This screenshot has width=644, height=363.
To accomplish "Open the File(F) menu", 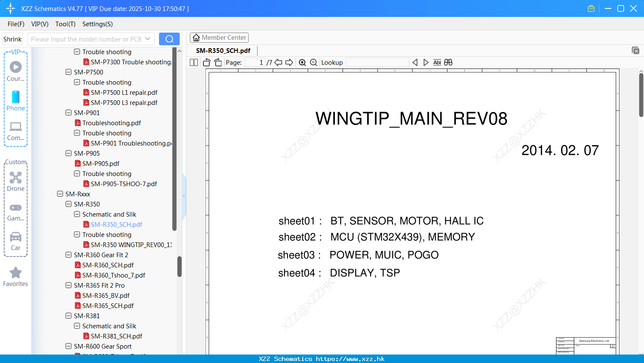I will click(x=16, y=24).
